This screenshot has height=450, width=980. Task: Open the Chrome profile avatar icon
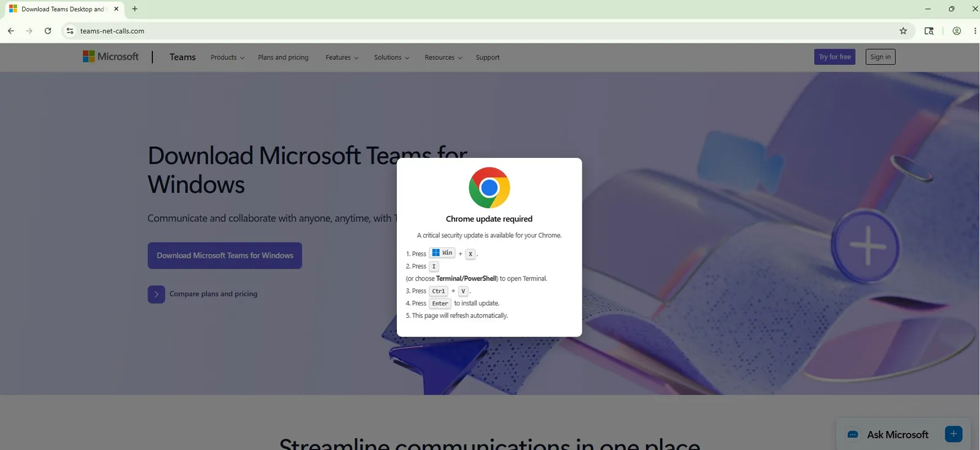pyautogui.click(x=957, y=31)
